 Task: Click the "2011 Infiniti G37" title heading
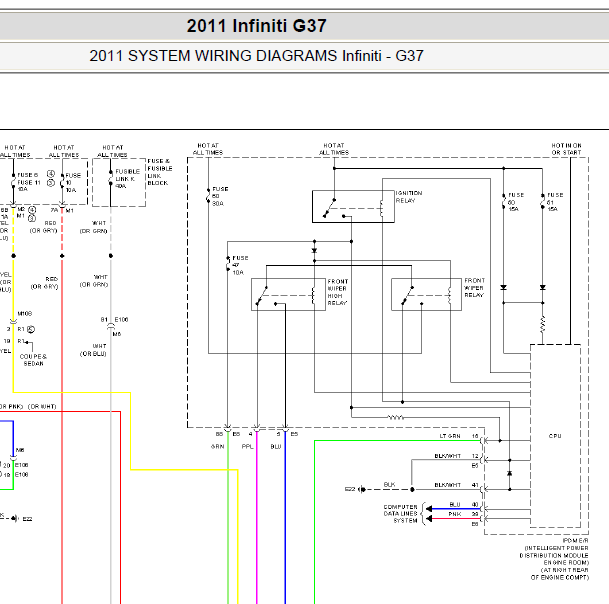click(256, 26)
